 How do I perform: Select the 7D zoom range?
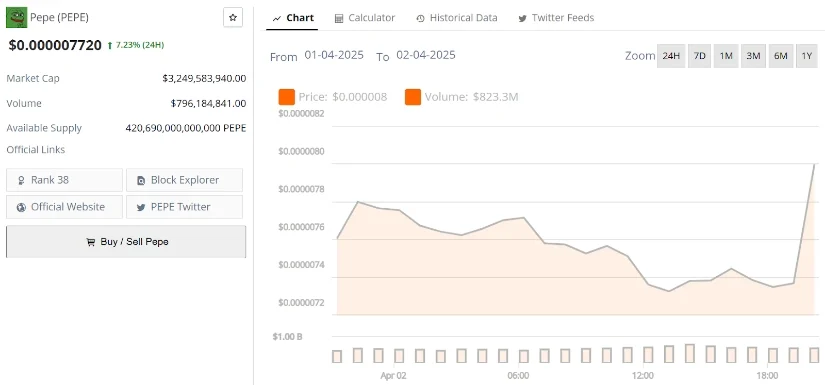699,56
